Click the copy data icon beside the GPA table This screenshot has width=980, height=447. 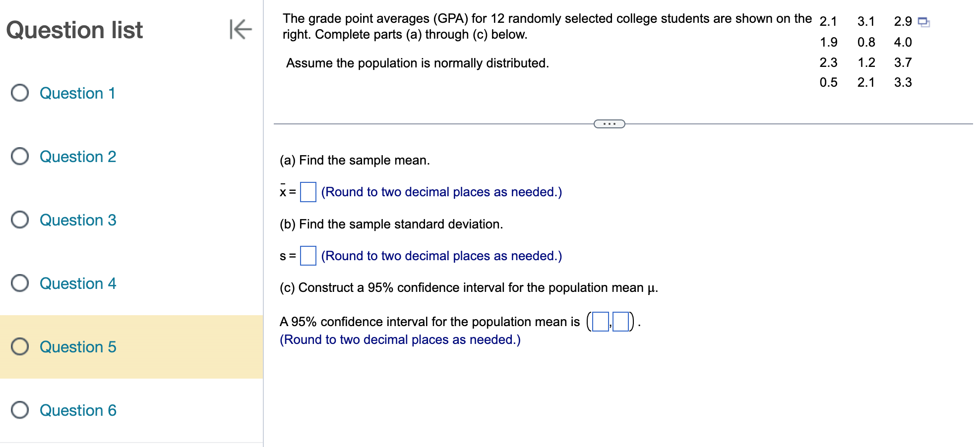(923, 22)
